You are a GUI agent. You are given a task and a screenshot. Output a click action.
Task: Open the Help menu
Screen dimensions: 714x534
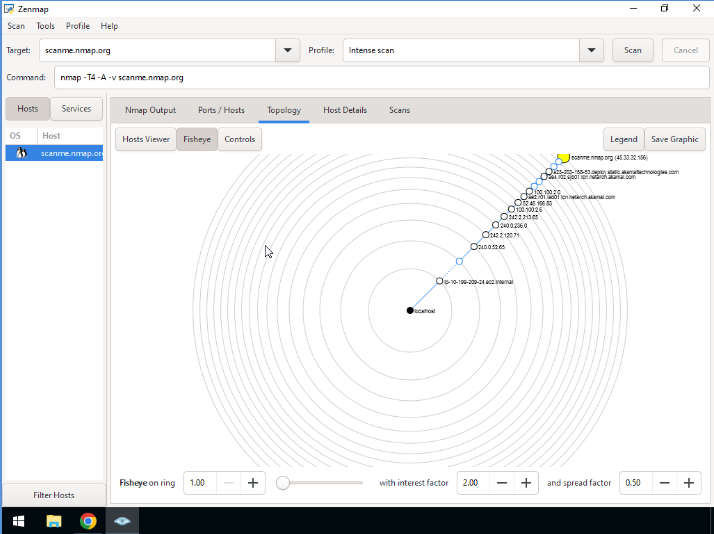(109, 26)
